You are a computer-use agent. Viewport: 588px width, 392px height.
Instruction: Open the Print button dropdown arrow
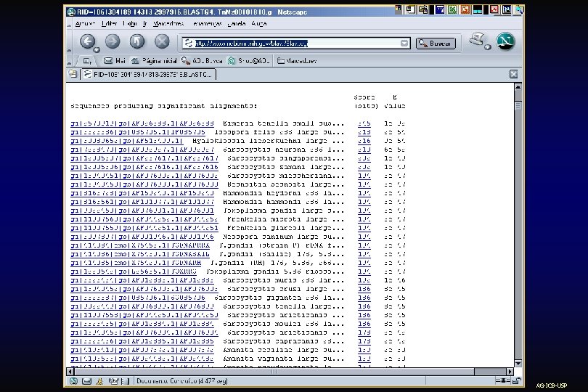[x=488, y=47]
